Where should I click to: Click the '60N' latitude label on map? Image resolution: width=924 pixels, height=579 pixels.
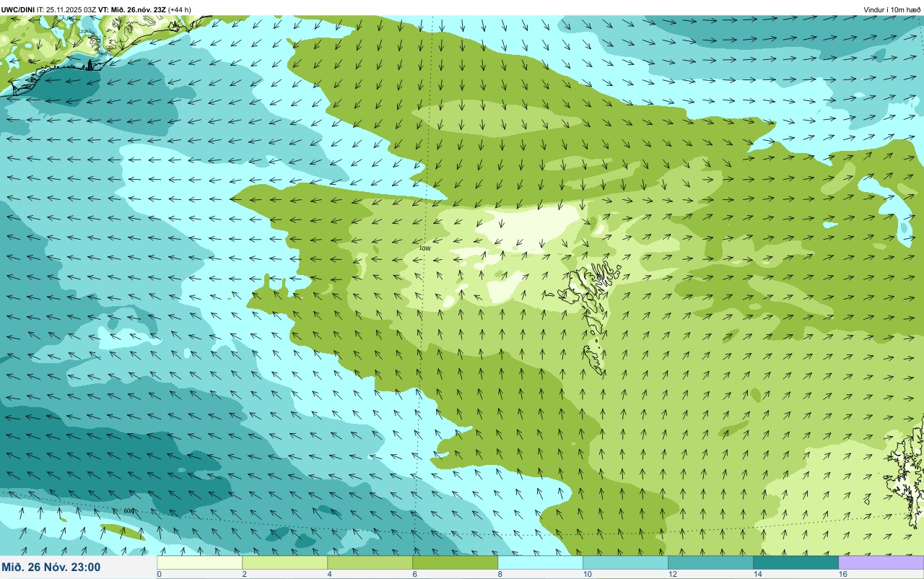[x=128, y=511]
